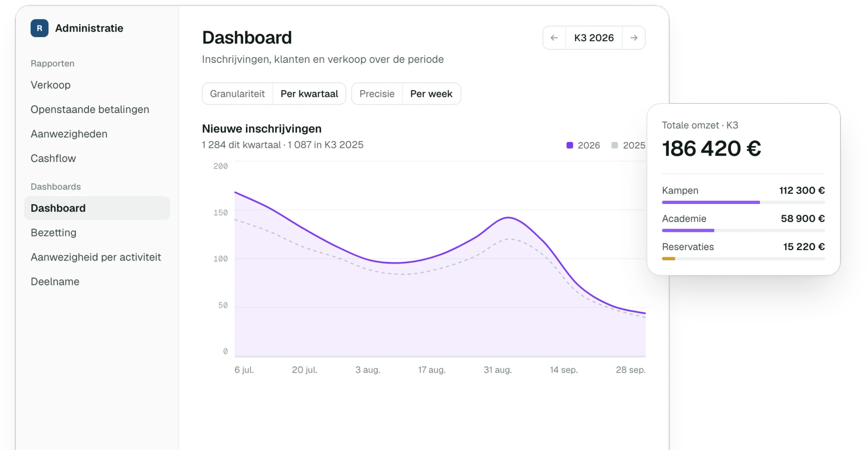Click the Reservaties revenue progress bar
The width and height of the screenshot is (868, 450).
point(743,259)
